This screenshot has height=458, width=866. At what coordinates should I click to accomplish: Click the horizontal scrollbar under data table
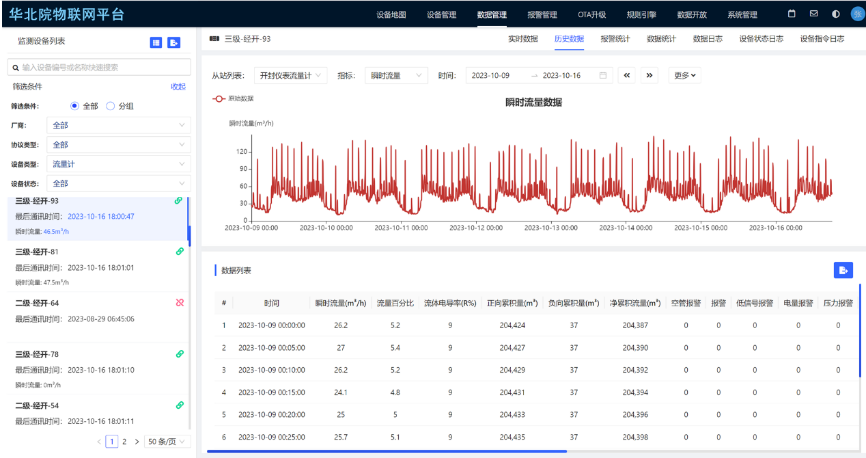click(387, 451)
